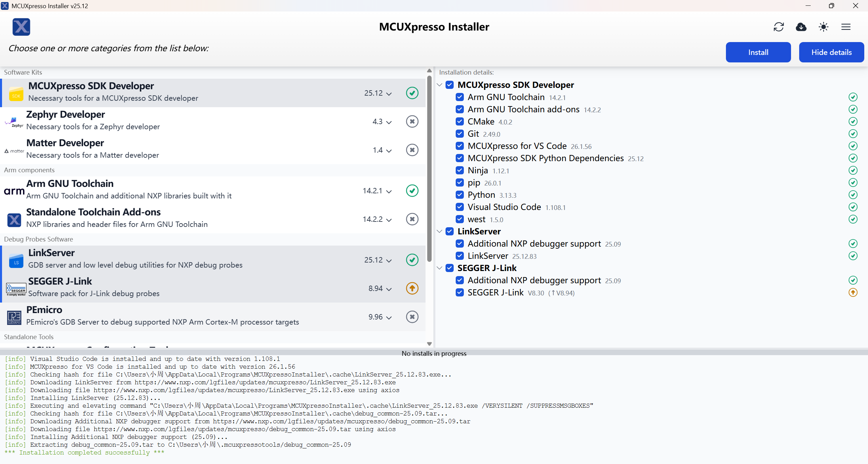Image resolution: width=868 pixels, height=464 pixels.
Task: Click Arm GNU Toolchain installed status icon
Action: [412, 191]
